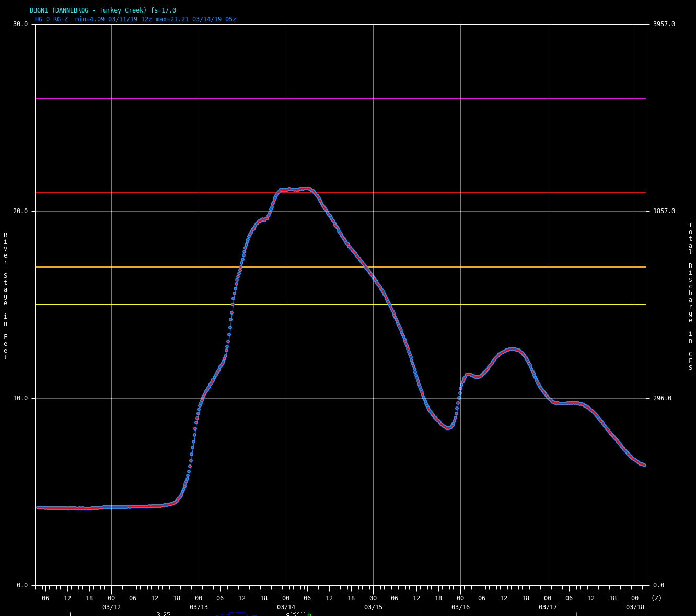
Task: Click the 1857.0 discharge axis value
Action: coord(664,211)
